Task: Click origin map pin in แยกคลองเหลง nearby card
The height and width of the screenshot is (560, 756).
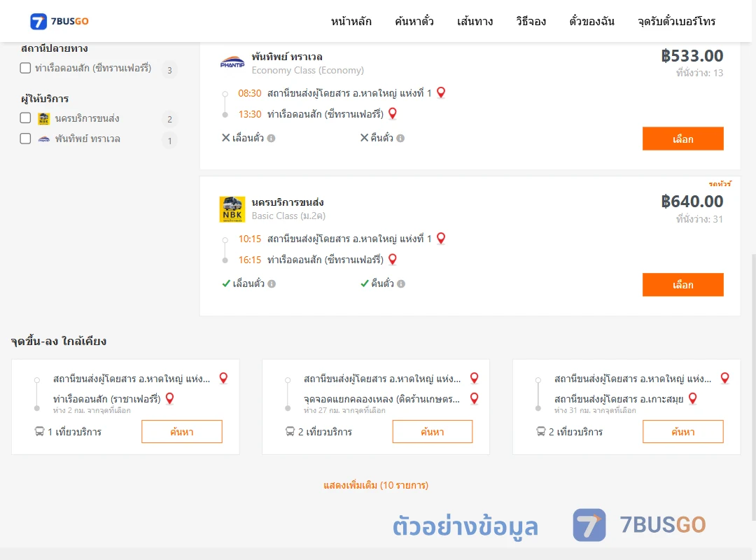Action: pyautogui.click(x=475, y=378)
